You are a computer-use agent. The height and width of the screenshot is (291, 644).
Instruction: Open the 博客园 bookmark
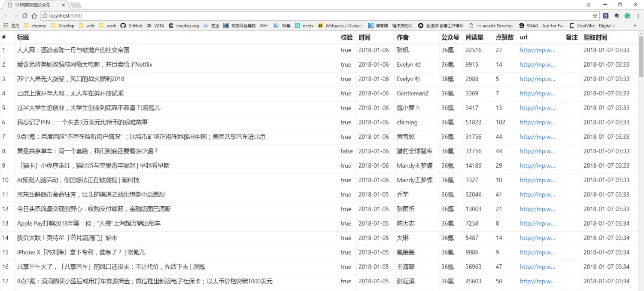[x=391, y=26]
